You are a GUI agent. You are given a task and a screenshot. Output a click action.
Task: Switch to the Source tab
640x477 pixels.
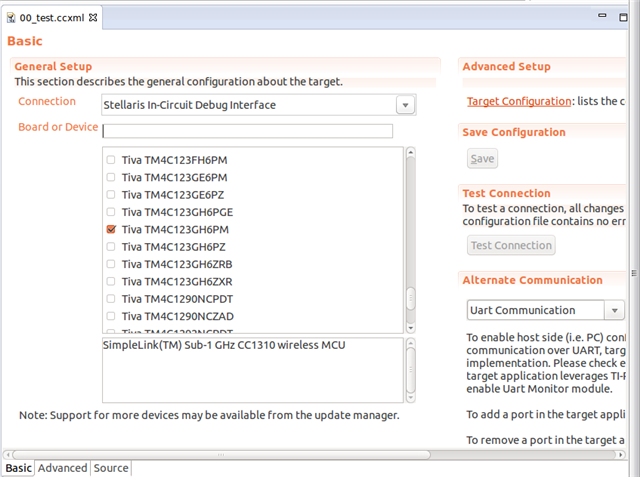point(111,468)
